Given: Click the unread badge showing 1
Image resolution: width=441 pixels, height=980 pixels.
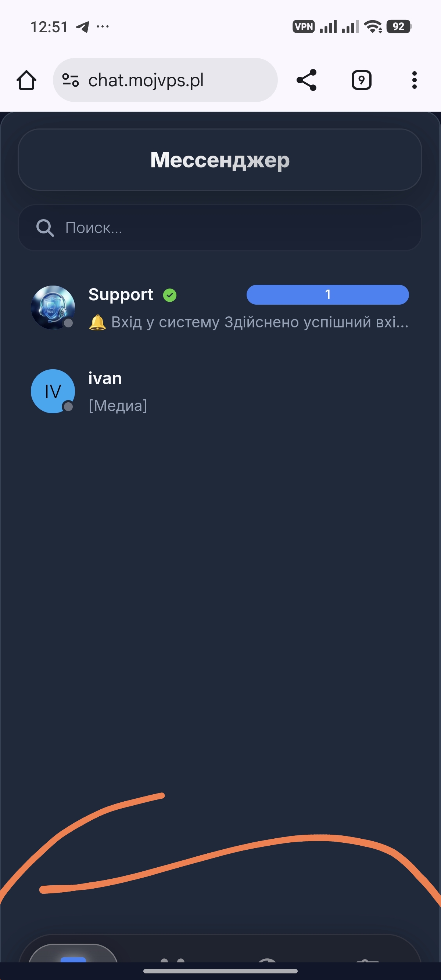Looking at the screenshot, I should [327, 294].
